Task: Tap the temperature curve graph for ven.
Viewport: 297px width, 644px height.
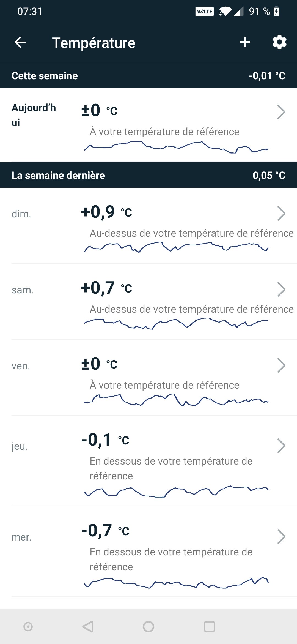Action: (176, 400)
